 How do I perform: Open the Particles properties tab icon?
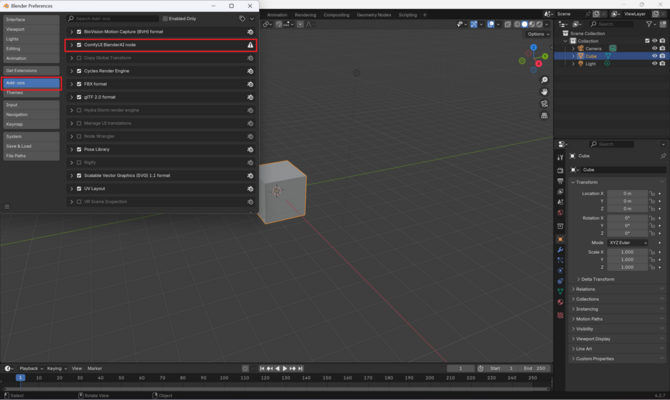(560, 260)
